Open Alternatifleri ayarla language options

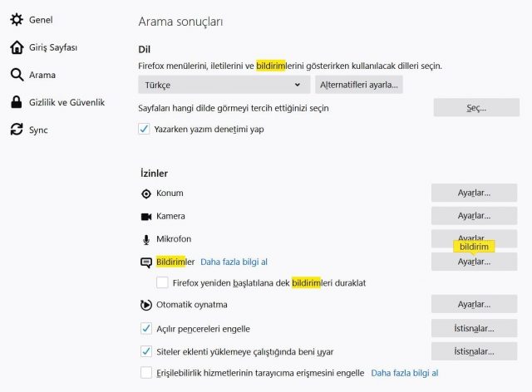tap(359, 85)
